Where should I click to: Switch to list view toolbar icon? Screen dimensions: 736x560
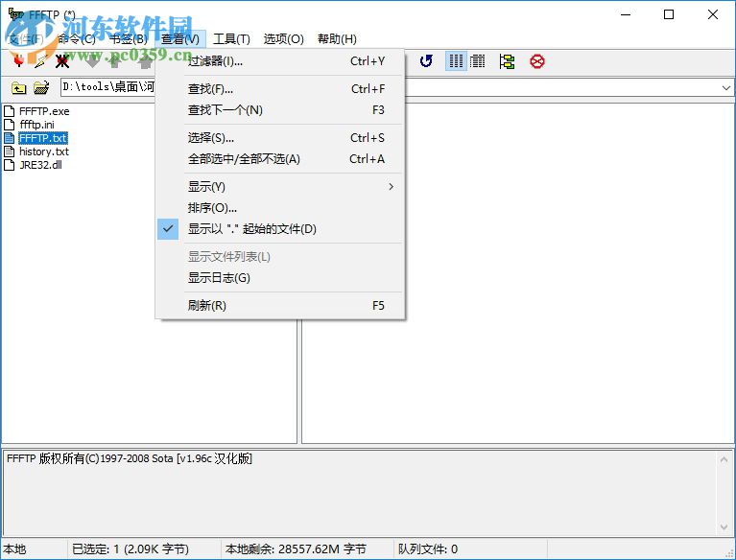pos(456,61)
